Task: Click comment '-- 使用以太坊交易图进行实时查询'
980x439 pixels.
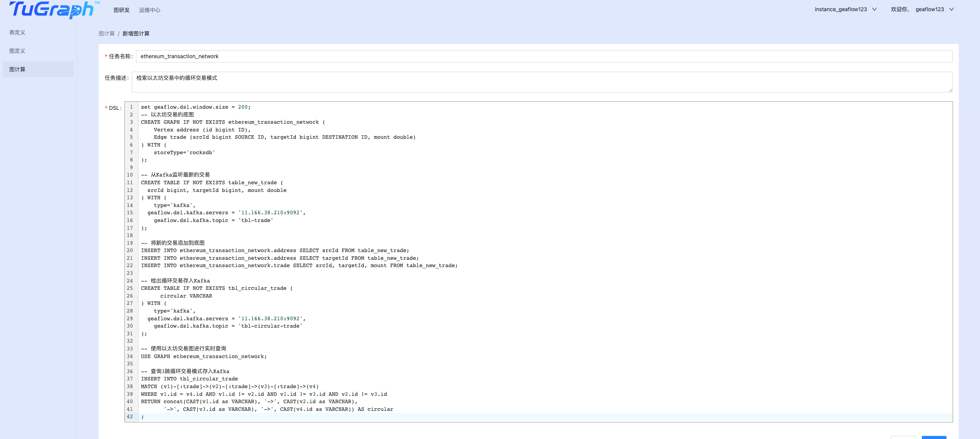Action: [x=183, y=349]
